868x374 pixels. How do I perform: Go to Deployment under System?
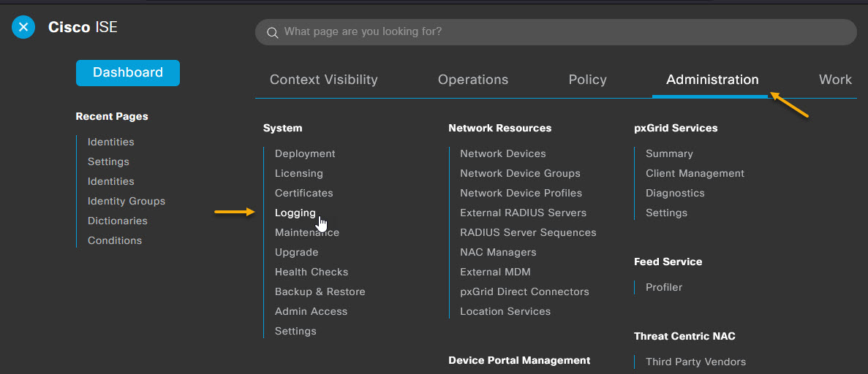click(x=305, y=154)
